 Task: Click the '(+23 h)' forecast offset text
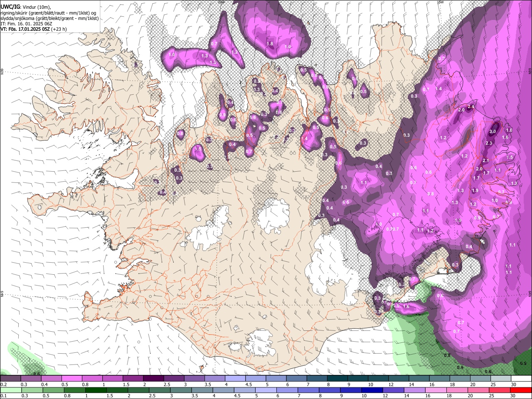pos(59,29)
